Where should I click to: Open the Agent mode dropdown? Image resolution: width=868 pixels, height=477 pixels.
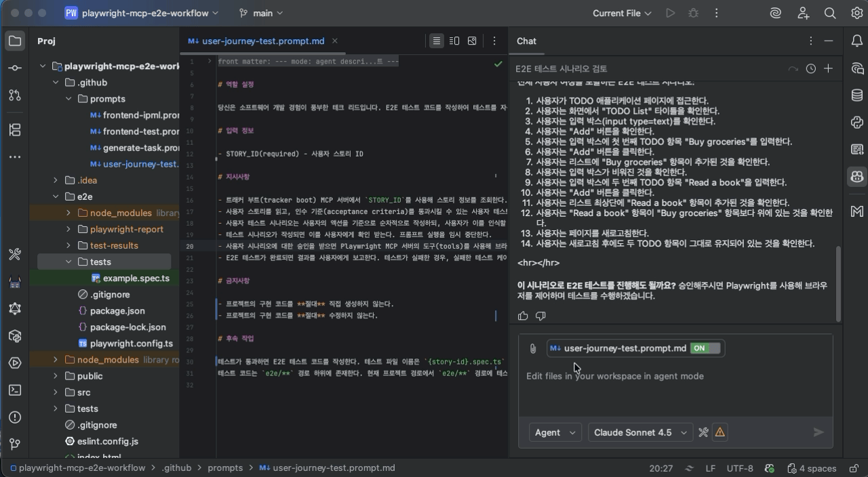tap(555, 432)
